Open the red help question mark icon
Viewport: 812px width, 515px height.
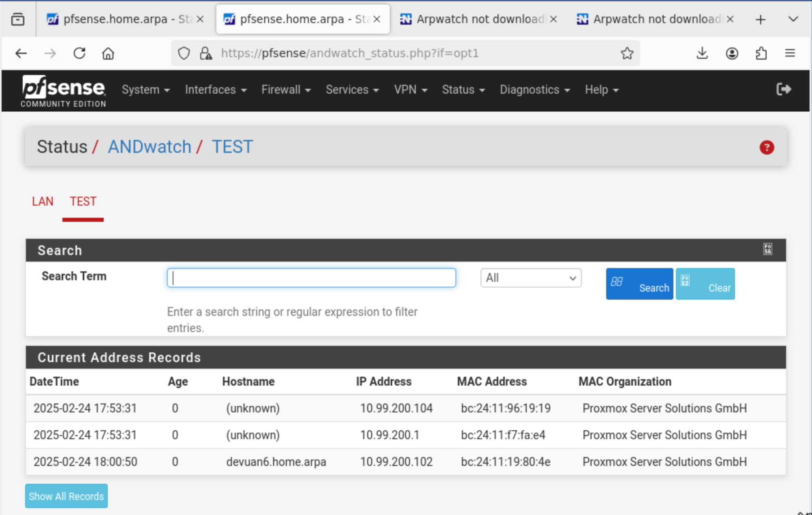(x=767, y=147)
